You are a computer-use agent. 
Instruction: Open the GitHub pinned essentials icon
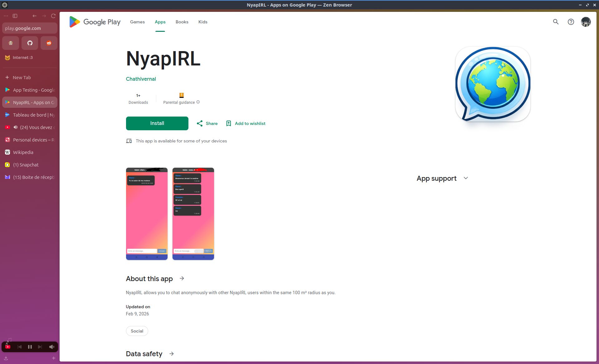click(x=30, y=43)
